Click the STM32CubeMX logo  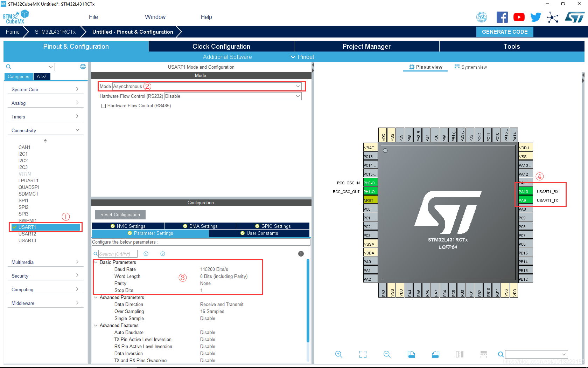(x=16, y=17)
